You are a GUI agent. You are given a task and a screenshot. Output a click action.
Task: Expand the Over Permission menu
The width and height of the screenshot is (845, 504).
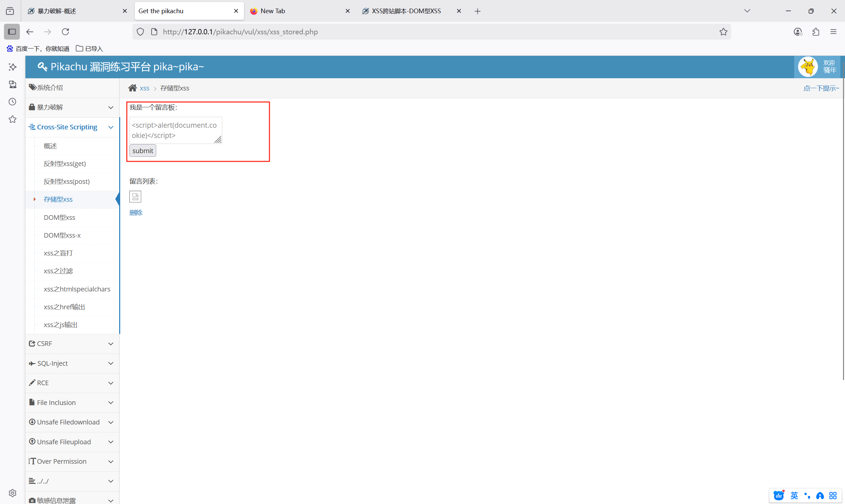[72, 461]
